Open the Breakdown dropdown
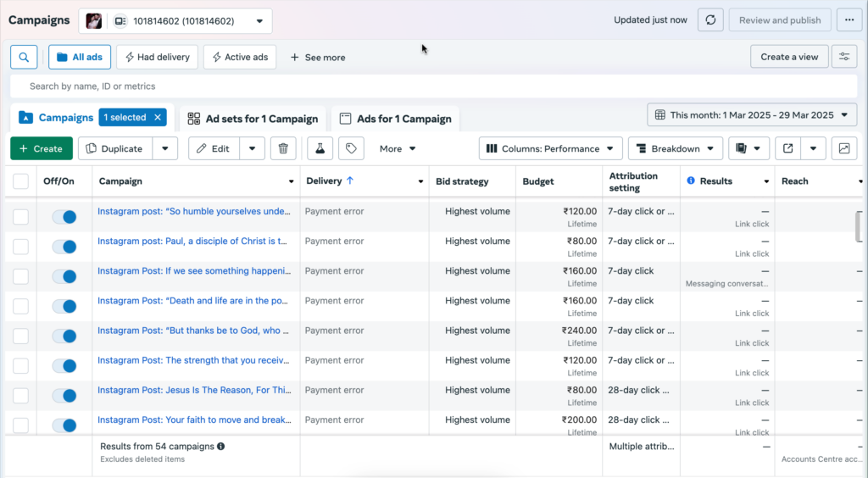868x478 pixels. pyautogui.click(x=676, y=149)
